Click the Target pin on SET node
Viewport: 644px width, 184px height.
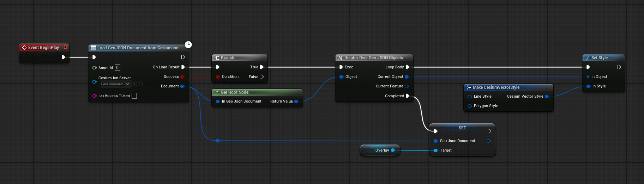[436, 151]
